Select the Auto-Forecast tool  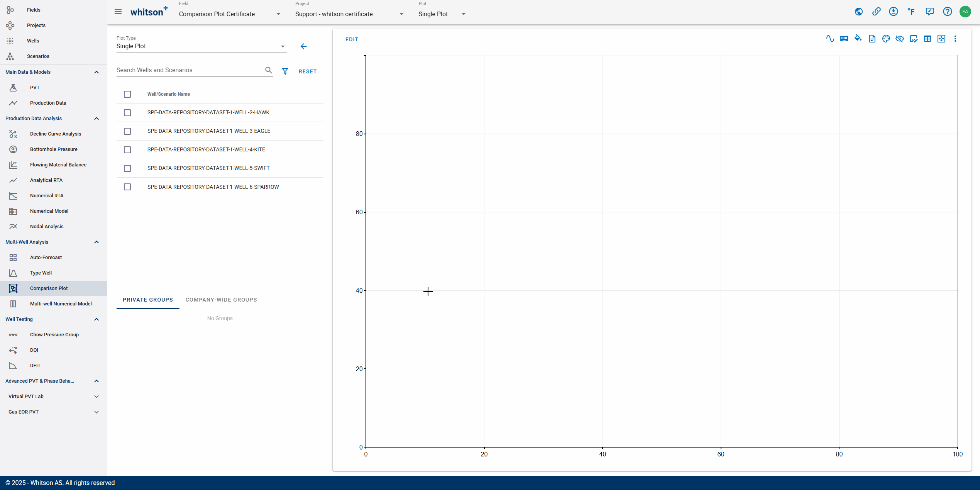click(46, 257)
